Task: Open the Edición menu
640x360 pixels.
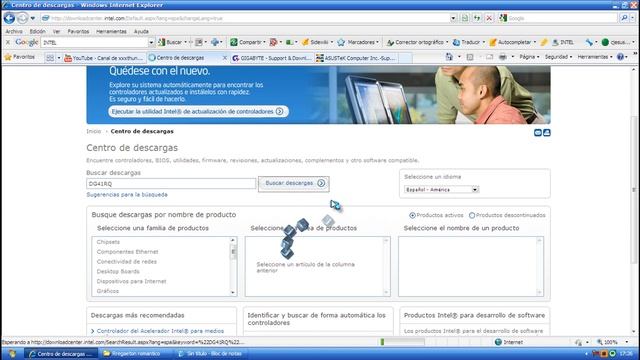Action: point(37,31)
